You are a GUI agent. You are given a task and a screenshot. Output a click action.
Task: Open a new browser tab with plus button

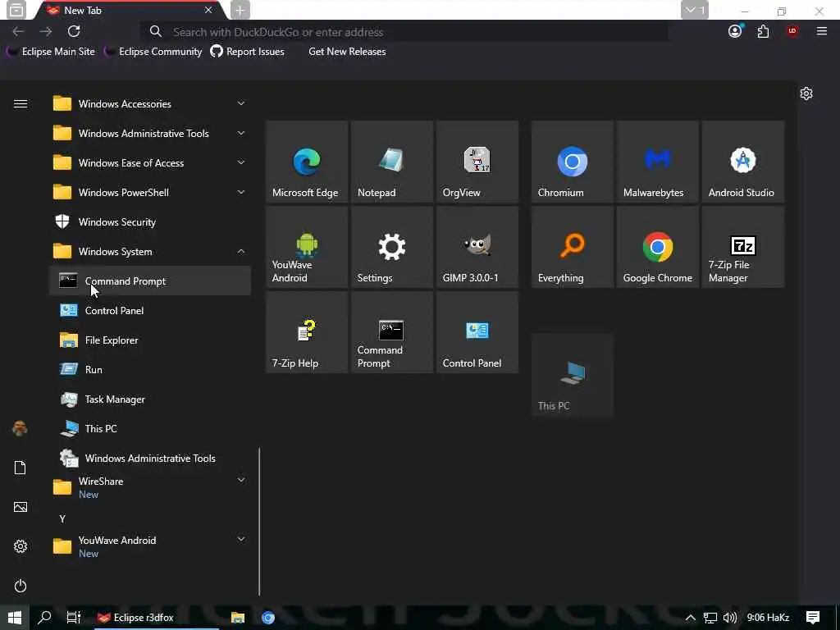point(240,10)
